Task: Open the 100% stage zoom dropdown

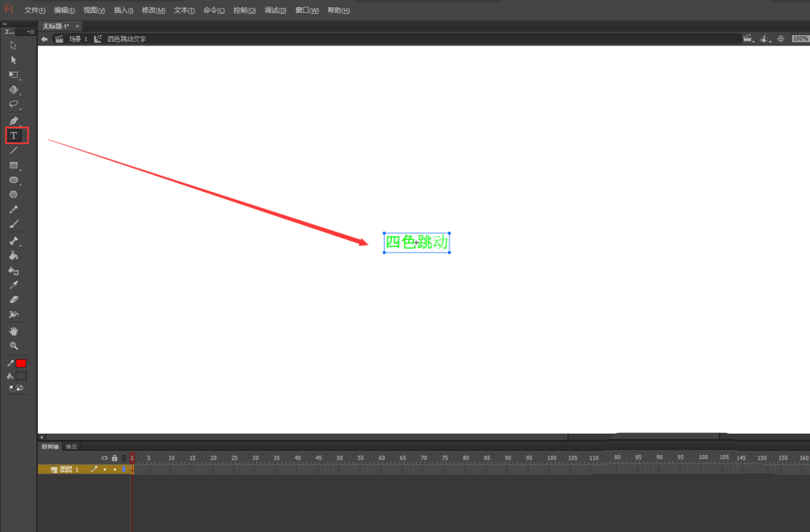Action: coord(800,39)
